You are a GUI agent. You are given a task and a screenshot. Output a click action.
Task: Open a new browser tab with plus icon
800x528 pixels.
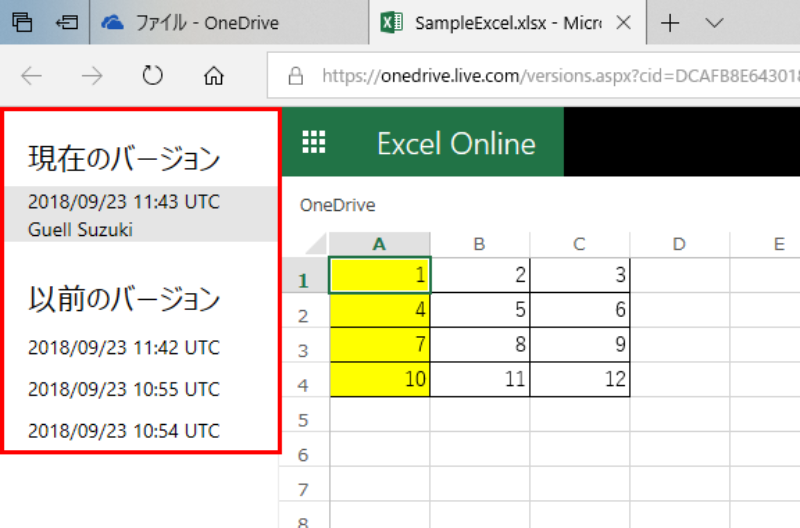670,23
